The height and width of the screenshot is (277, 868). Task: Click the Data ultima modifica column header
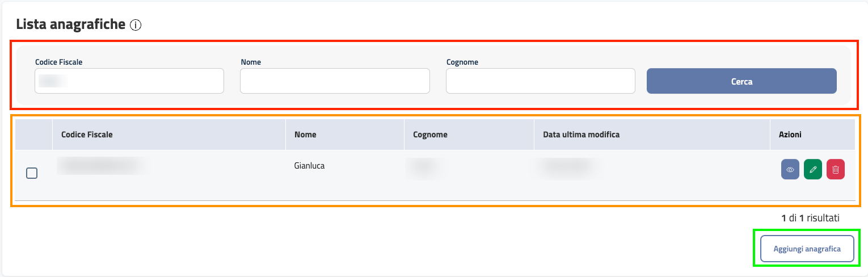pos(581,135)
